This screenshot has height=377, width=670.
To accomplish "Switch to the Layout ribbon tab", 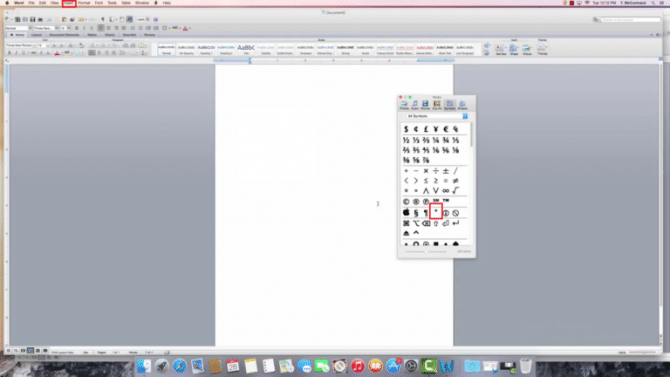I will (36, 35).
